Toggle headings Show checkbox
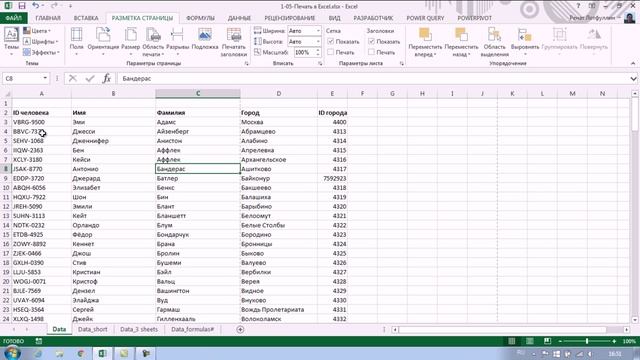 pos(371,41)
